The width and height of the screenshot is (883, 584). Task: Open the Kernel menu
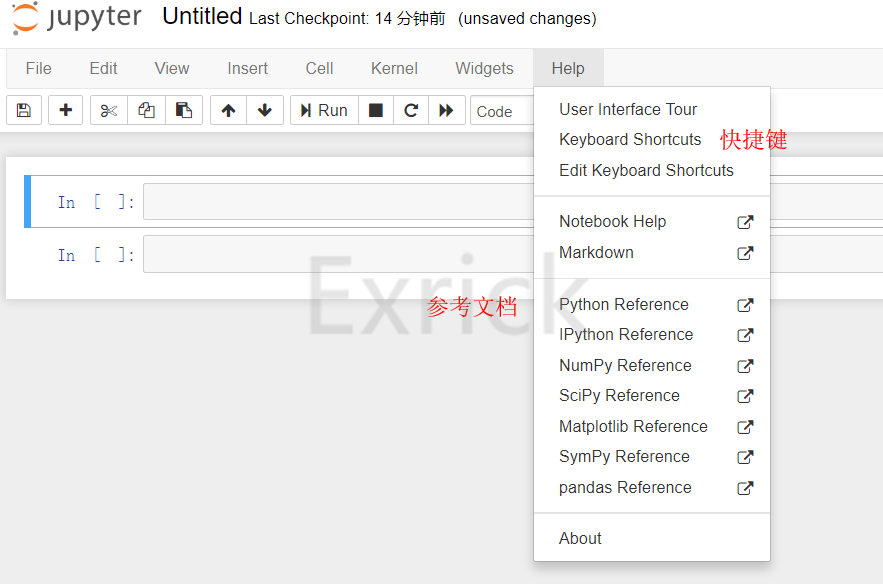tap(394, 69)
